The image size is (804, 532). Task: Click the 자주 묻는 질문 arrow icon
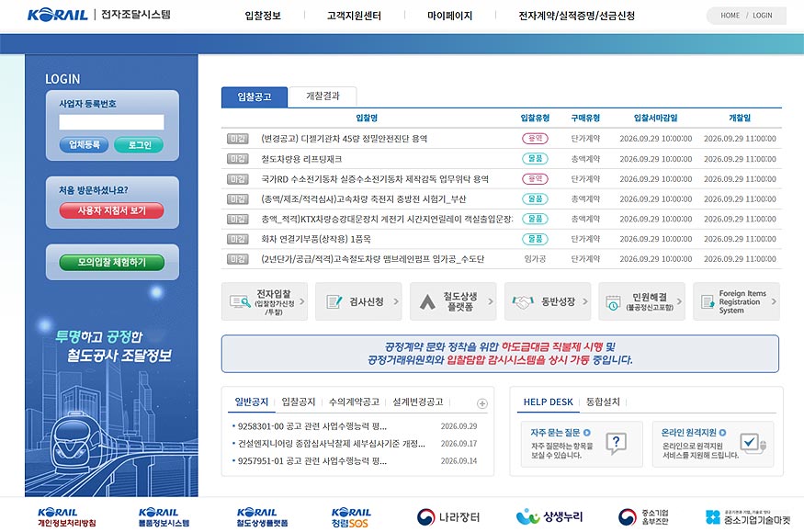click(x=586, y=433)
